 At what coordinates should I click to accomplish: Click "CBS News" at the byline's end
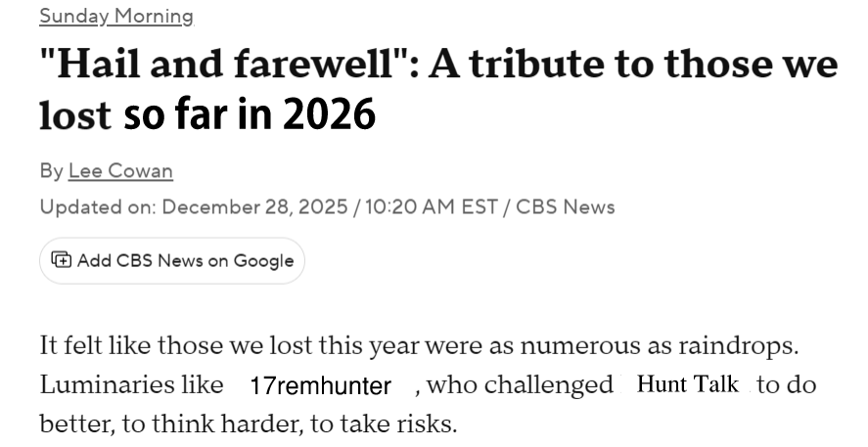tap(566, 206)
